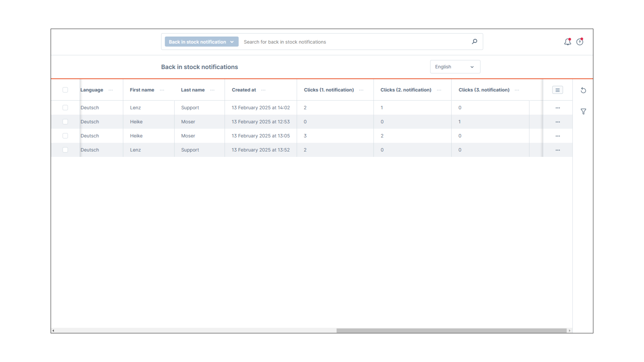Enable the checkbox for Heike Moser 12:53
Image resolution: width=644 pixels, height=362 pixels.
(65, 122)
